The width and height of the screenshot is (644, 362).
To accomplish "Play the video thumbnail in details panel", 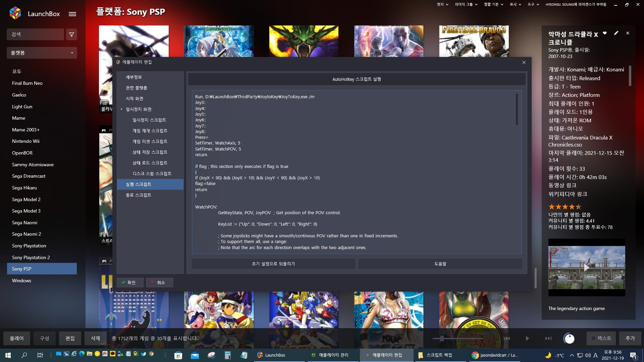I will (587, 267).
